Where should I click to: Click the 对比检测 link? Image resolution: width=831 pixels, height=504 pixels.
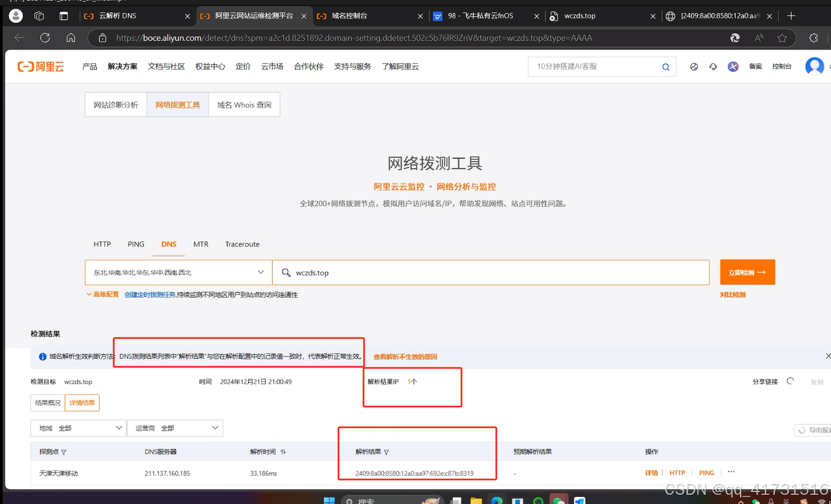[x=732, y=294]
